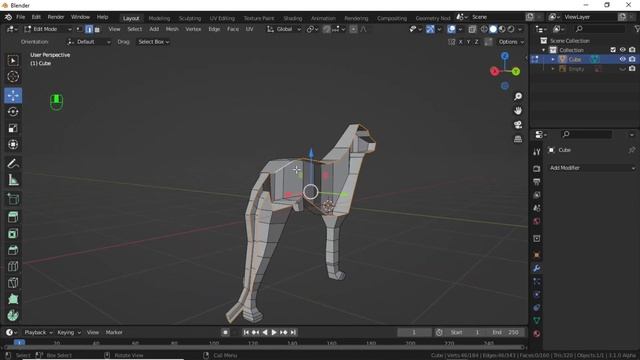Select the Move tool
Viewport: 640px width, 360px height.
tap(13, 96)
